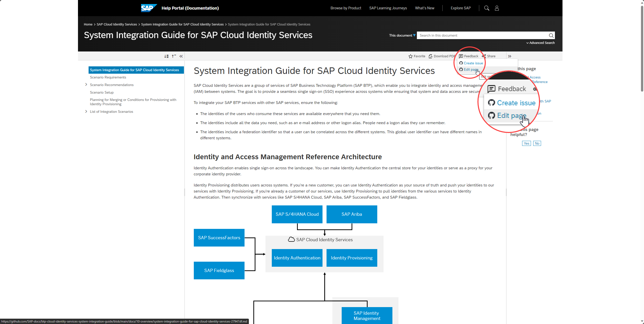Open the Scenario Requirements link
644x324 pixels.
[108, 77]
